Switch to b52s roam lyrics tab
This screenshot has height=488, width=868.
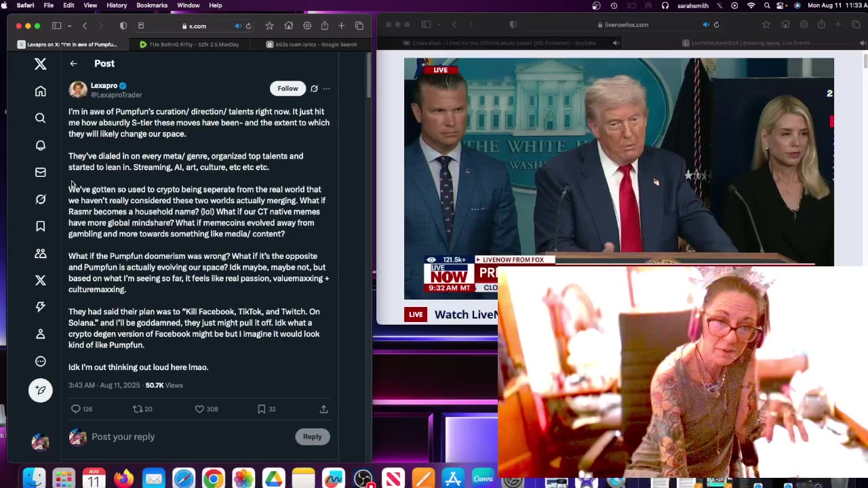pos(312,45)
